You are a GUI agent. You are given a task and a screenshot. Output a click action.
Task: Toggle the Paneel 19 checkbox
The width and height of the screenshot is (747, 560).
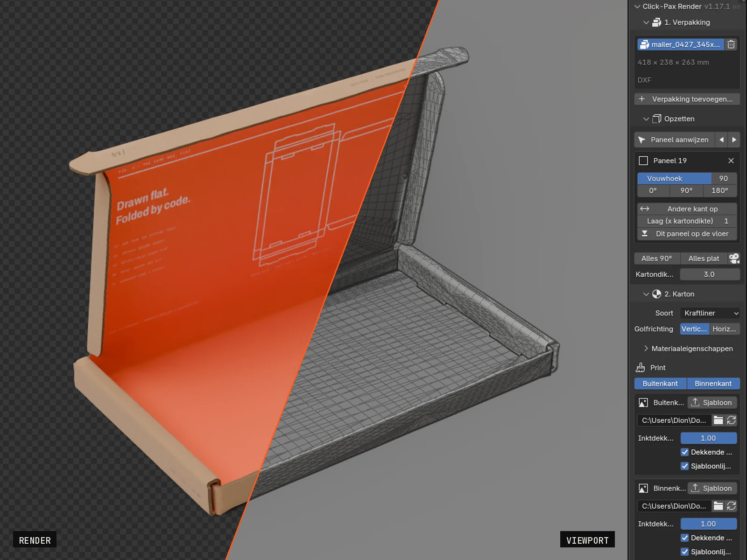(x=643, y=161)
